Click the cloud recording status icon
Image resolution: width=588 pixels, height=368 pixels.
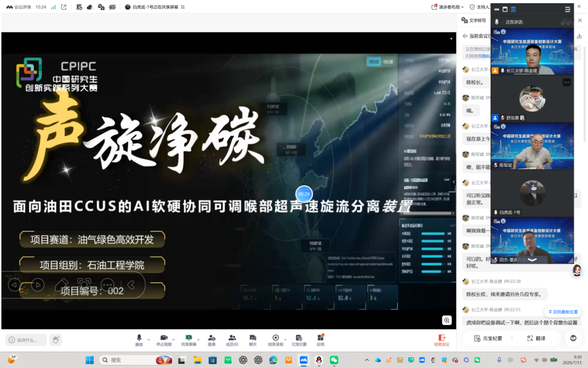pyautogui.click(x=90, y=7)
